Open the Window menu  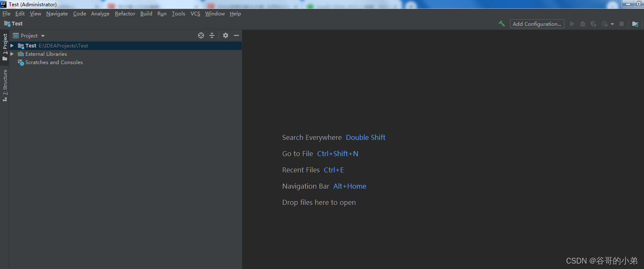click(x=215, y=14)
